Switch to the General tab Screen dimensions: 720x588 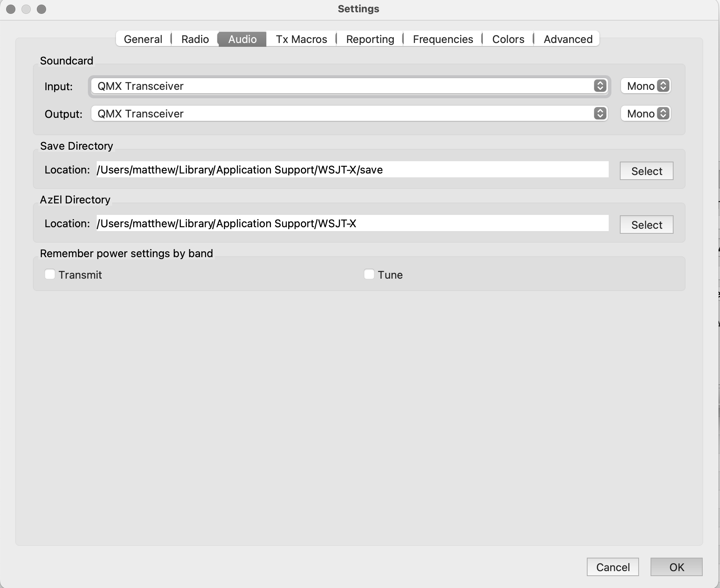pyautogui.click(x=143, y=39)
